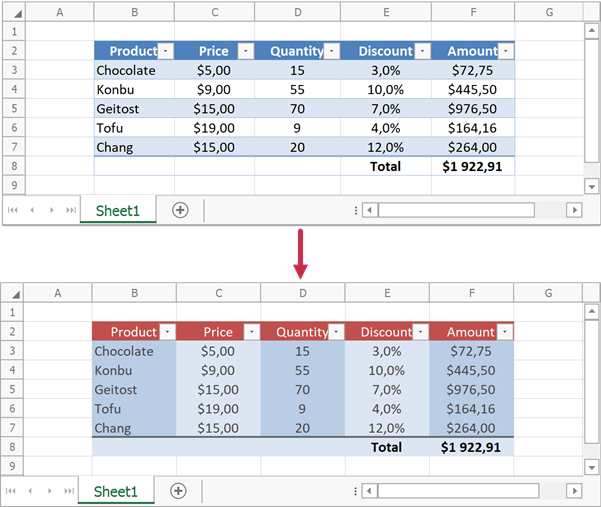Click Chang cell in red table
The height and width of the screenshot is (507, 601).
134,428
